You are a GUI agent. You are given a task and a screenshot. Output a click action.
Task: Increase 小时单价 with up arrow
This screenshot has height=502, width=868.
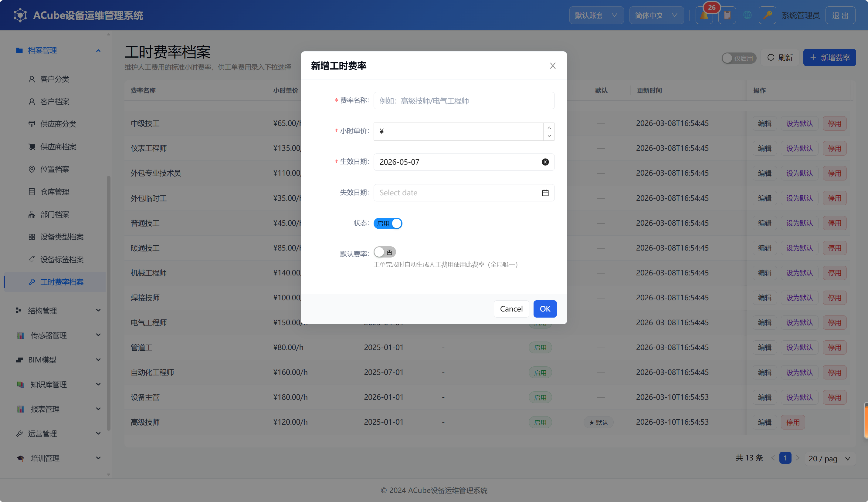pos(549,127)
